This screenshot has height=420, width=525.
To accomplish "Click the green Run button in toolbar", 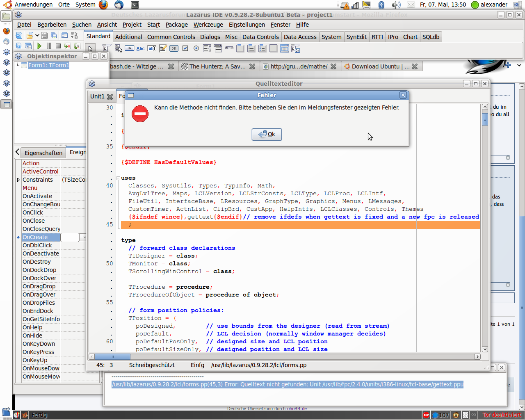I will [39, 46].
